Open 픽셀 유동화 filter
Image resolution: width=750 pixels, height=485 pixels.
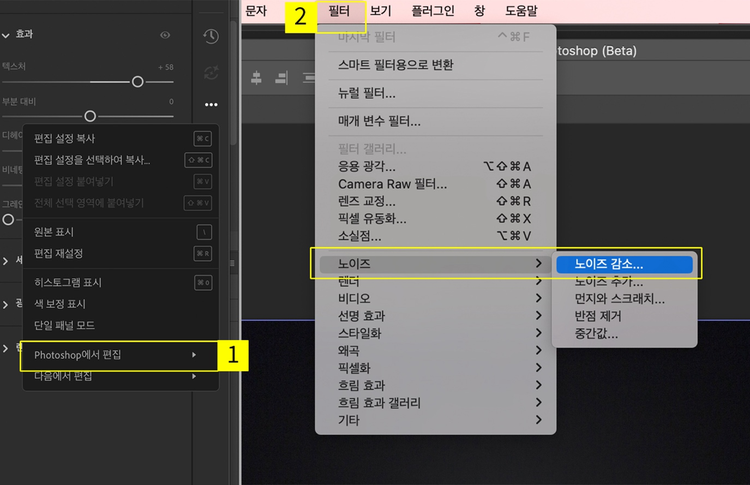436,219
